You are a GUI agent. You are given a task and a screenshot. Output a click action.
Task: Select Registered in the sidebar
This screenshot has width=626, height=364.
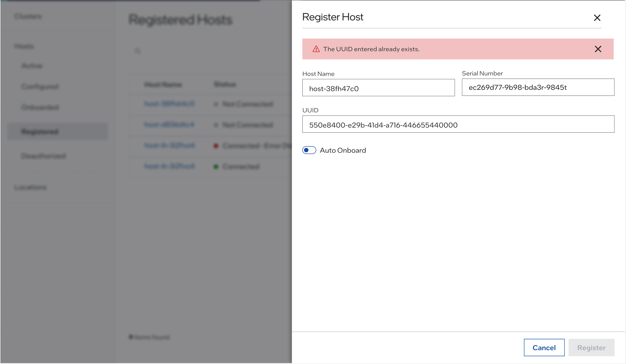click(40, 132)
